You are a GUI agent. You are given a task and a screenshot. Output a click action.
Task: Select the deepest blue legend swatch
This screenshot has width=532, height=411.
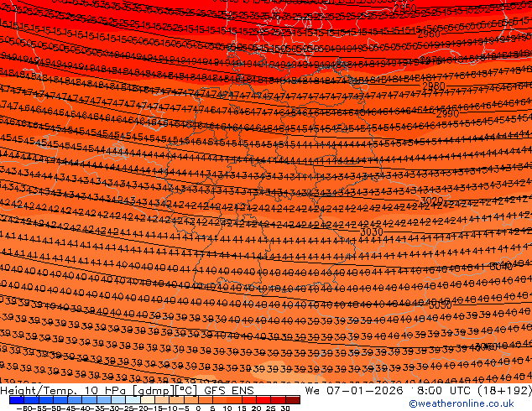pos(16,400)
